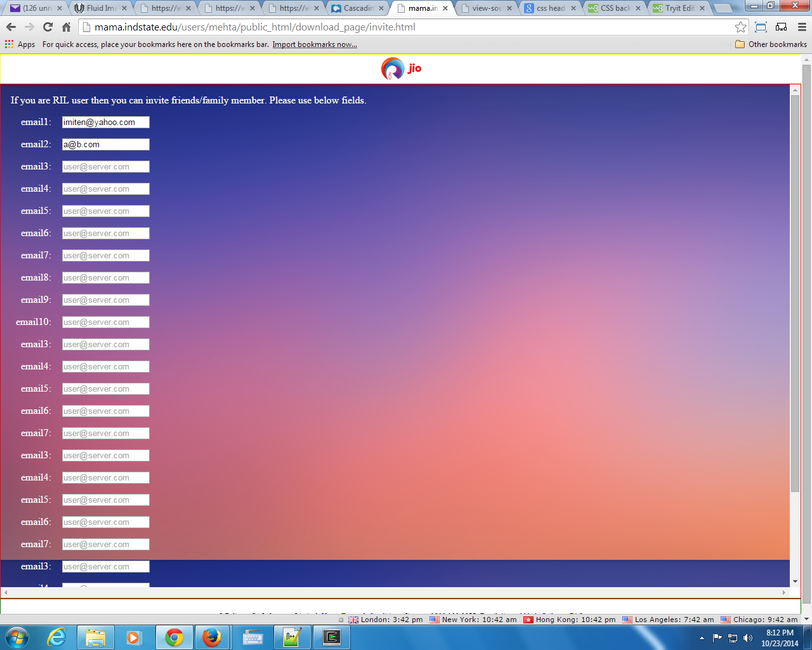Switch to the '(126 unr' mail tab
812x650 pixels.
(35, 8)
